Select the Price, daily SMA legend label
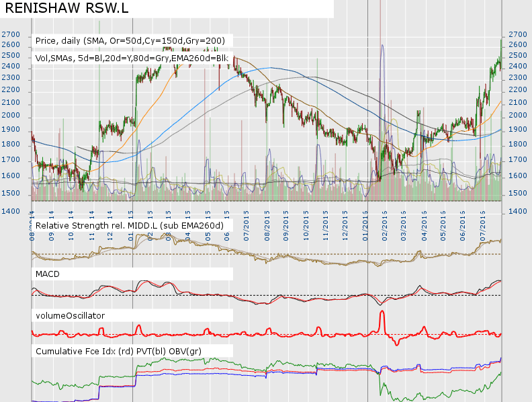Viewport: 532px width, 402px height. click(130, 41)
